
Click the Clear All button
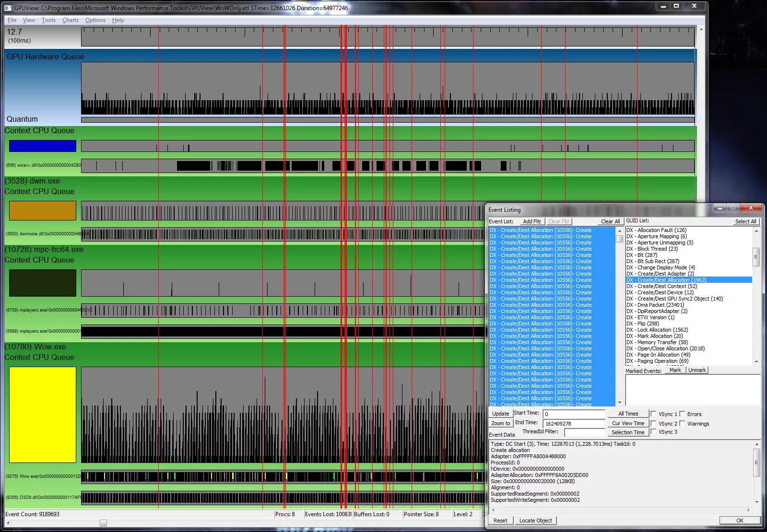coord(610,221)
